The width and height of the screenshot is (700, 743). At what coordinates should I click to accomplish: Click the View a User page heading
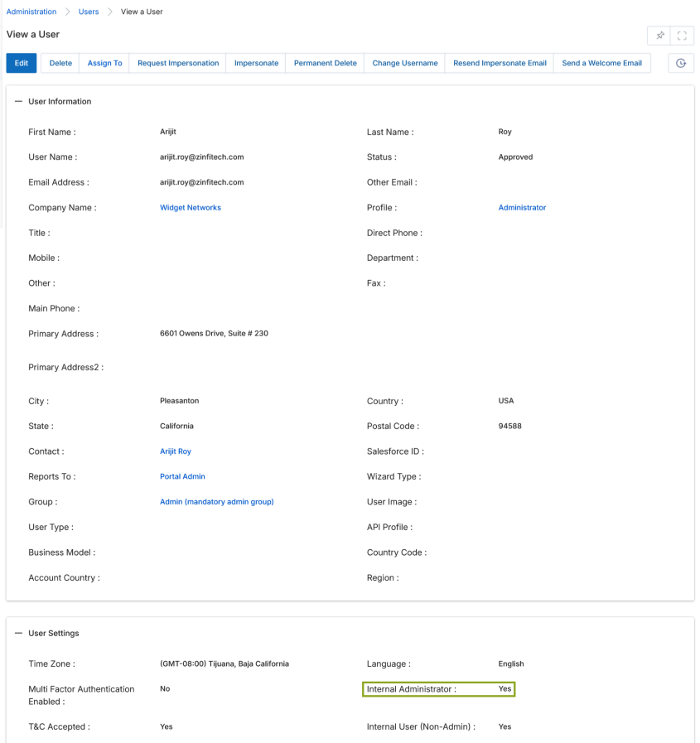[32, 35]
